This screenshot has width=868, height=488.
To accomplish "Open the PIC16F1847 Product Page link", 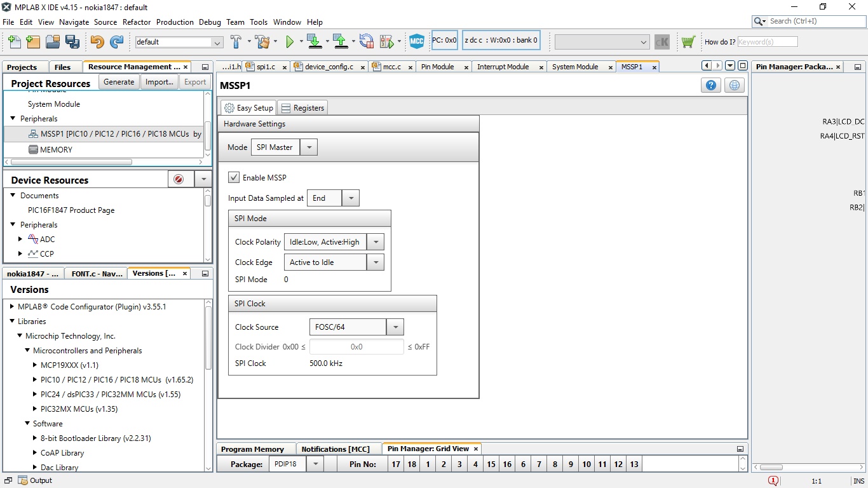I will point(71,210).
